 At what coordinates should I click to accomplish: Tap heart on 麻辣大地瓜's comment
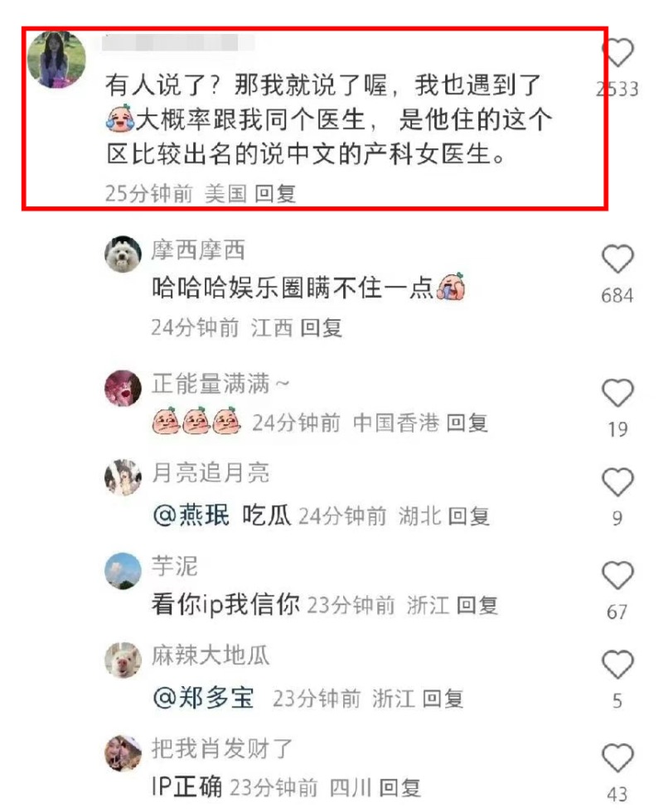(x=617, y=665)
